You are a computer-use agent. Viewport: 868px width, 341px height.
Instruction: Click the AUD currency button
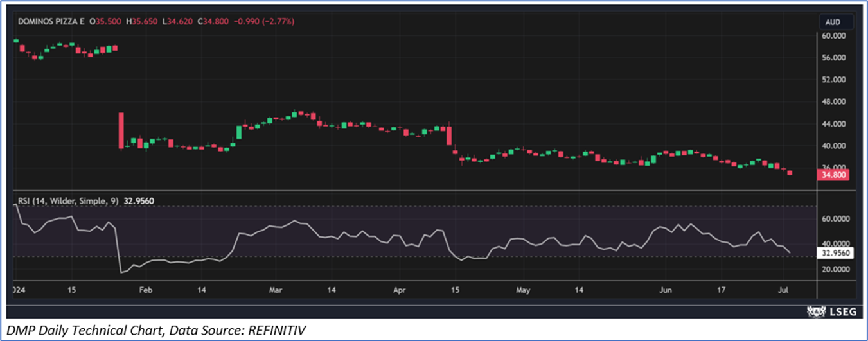[836, 22]
